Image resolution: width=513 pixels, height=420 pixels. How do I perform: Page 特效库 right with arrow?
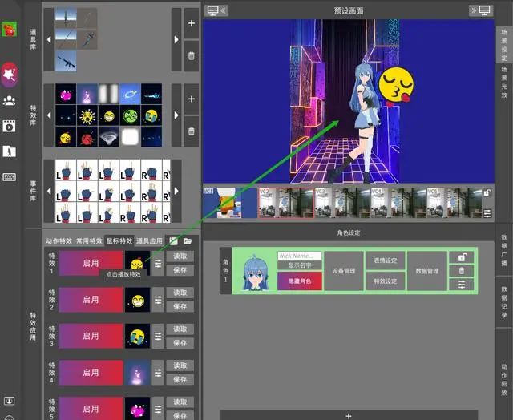(176, 115)
